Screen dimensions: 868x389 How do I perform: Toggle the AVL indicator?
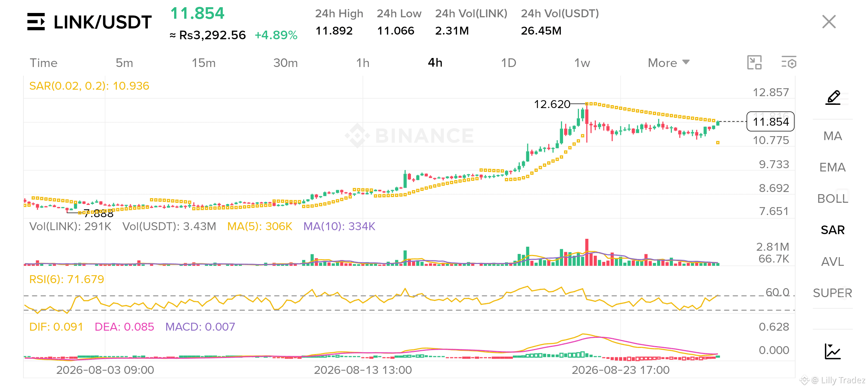point(833,261)
